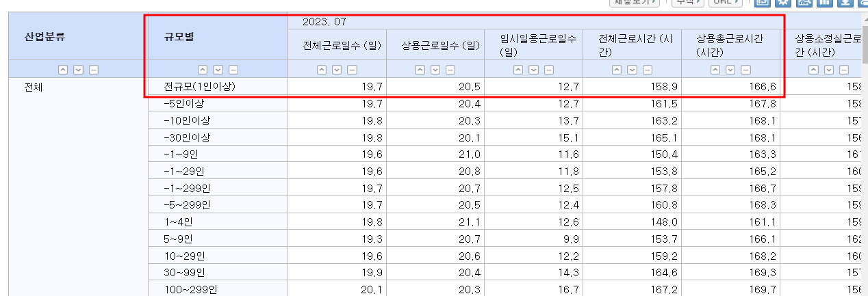Sort 상용근로일수 (일) descending
Image resolution: width=868 pixels, height=296 pixels.
435,69
